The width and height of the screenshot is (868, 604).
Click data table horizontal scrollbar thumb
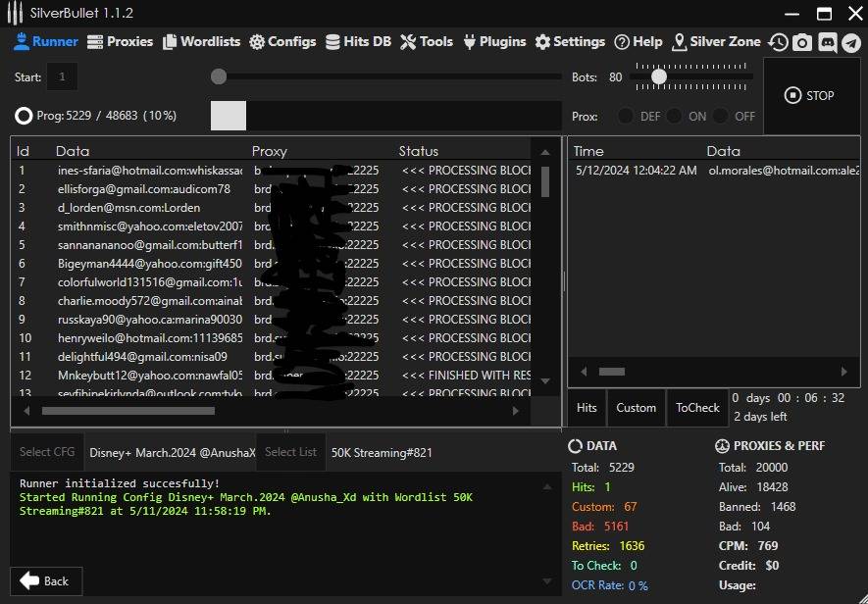pos(128,411)
